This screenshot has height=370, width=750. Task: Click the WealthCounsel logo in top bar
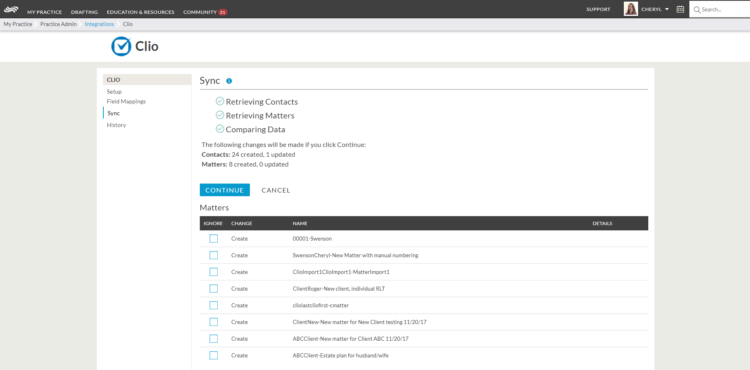(x=11, y=9)
